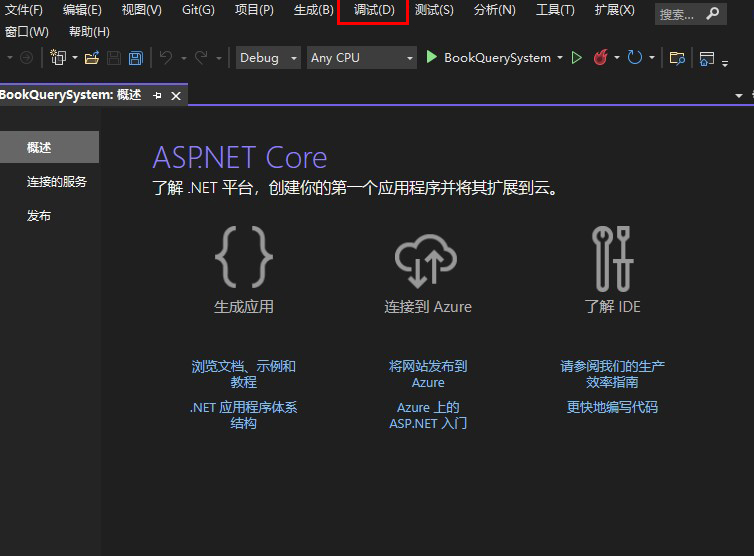Open the 工具(T) menu
Viewport: 754px width, 556px height.
tap(555, 10)
